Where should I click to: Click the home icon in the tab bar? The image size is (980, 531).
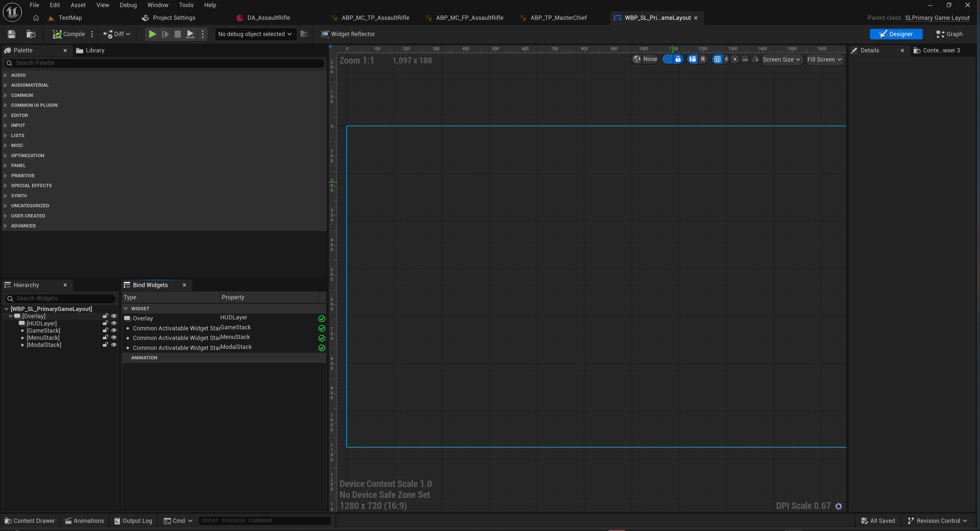36,18
